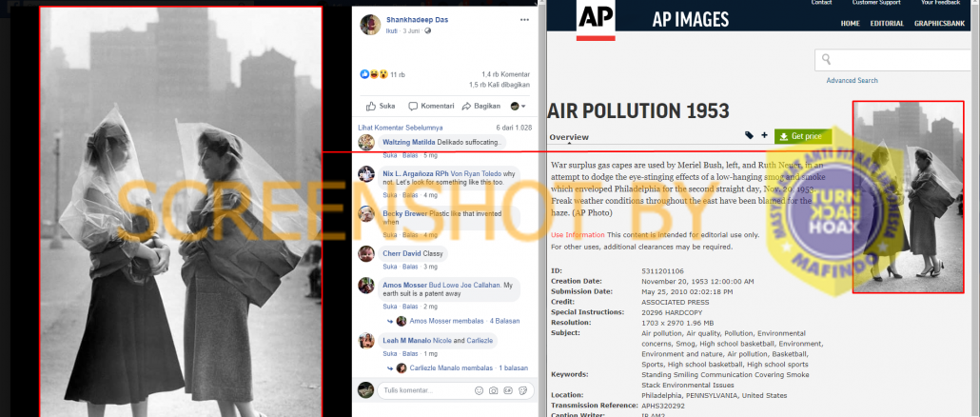Open Waltzing Matilda's avatar
This screenshot has width=980, height=417.
(366, 143)
